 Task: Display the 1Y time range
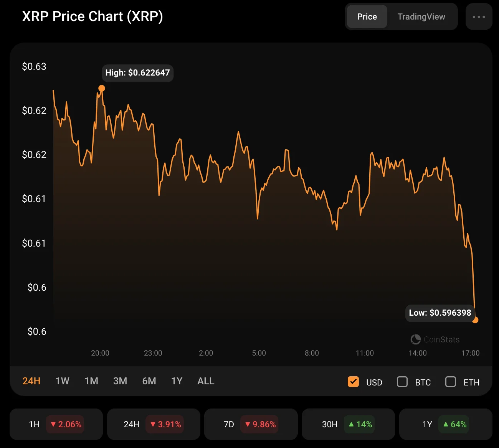tap(177, 381)
